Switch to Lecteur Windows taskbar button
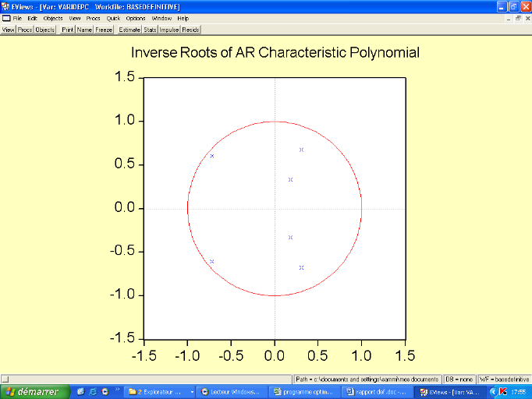 click(x=232, y=392)
